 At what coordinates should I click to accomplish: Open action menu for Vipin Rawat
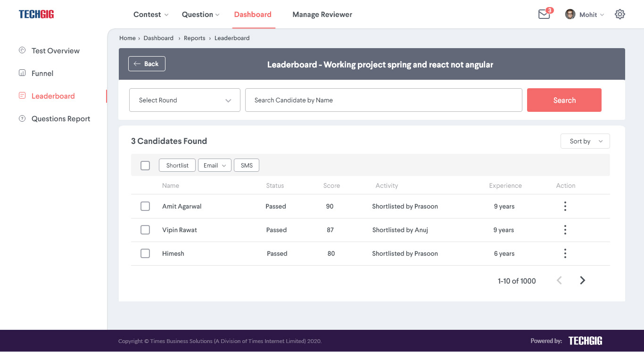tap(565, 230)
